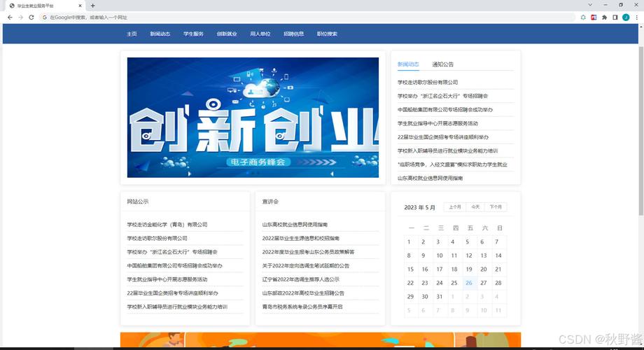Expand the tab search chevron
644x350 pixels.
591,5
